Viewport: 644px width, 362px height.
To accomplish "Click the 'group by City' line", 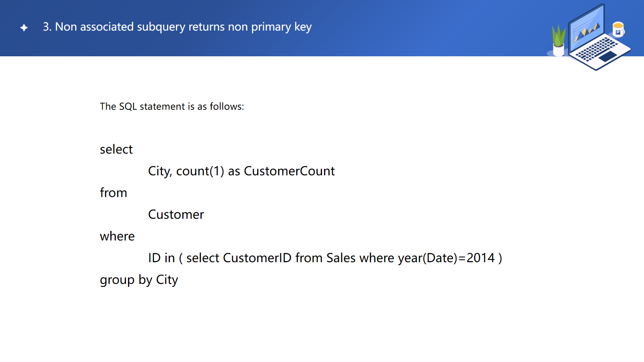I will [x=139, y=280].
